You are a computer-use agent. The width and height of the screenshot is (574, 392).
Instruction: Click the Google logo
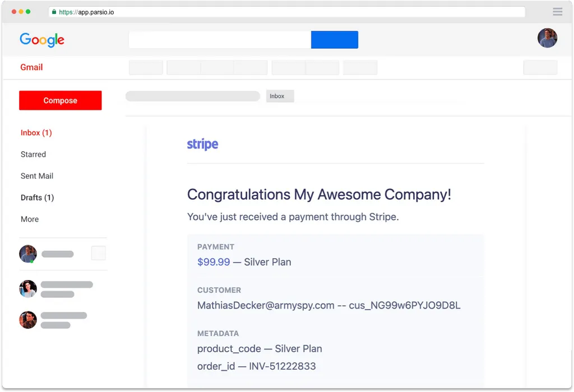click(41, 40)
